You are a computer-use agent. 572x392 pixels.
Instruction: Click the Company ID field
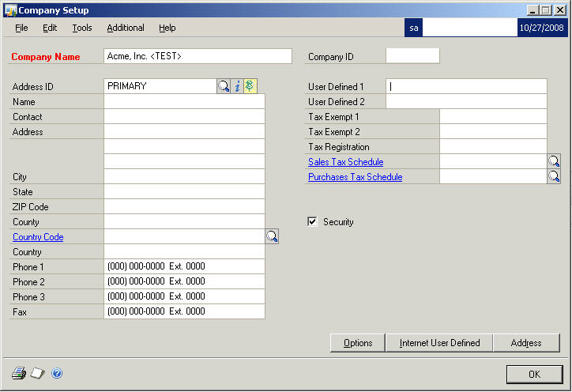click(x=412, y=56)
